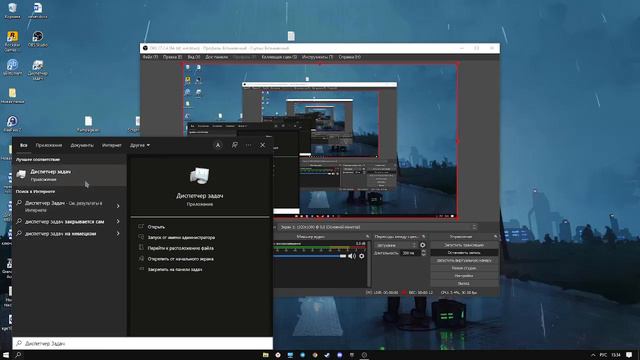The width and height of the screenshot is (640, 360).
Task: Open the transition properties gear in OBS
Action: pyautogui.click(x=422, y=245)
